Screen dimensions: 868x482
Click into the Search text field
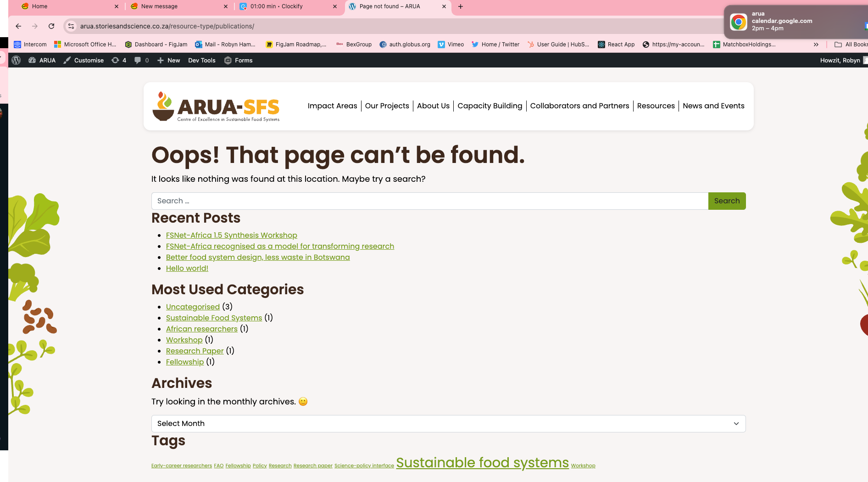(429, 201)
